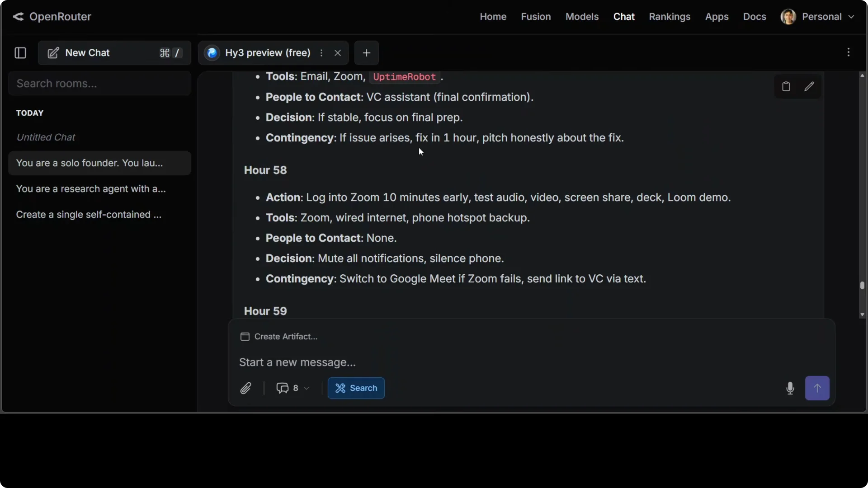Viewport: 868px width, 488px height.
Task: Toggle the sidebar panel icon
Action: 20,53
